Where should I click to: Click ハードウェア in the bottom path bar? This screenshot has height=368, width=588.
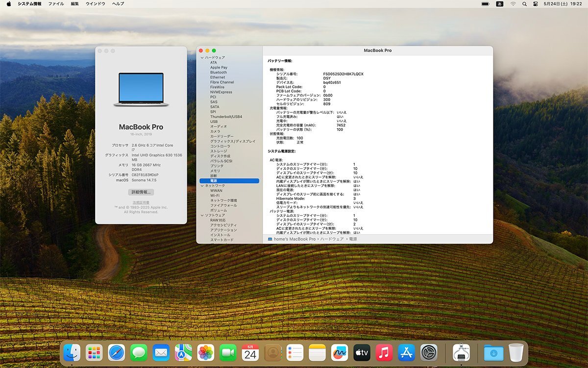tap(332, 239)
